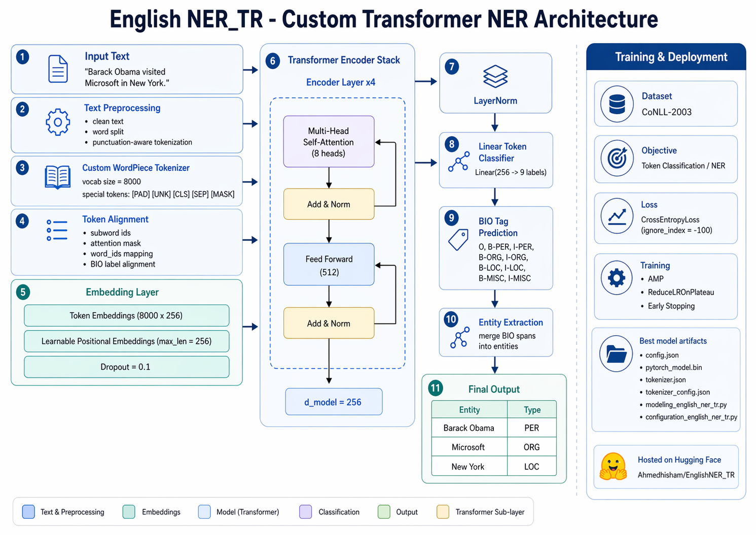The width and height of the screenshot is (756, 535).
Task: Click the hugging face emoji icon
Action: (x=613, y=467)
